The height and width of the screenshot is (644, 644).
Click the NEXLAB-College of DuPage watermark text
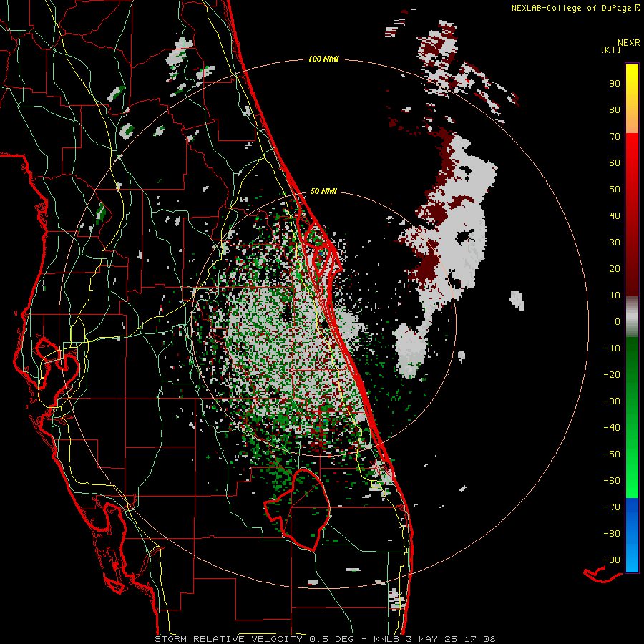point(575,8)
